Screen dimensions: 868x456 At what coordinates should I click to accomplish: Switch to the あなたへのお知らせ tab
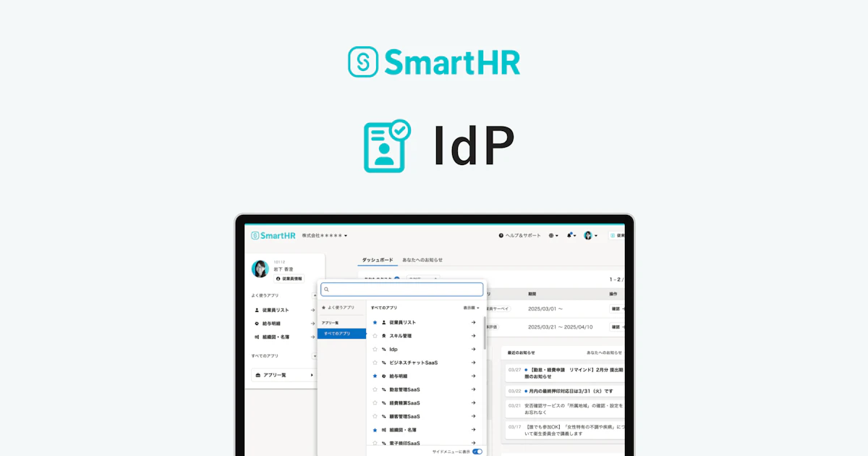(x=422, y=259)
